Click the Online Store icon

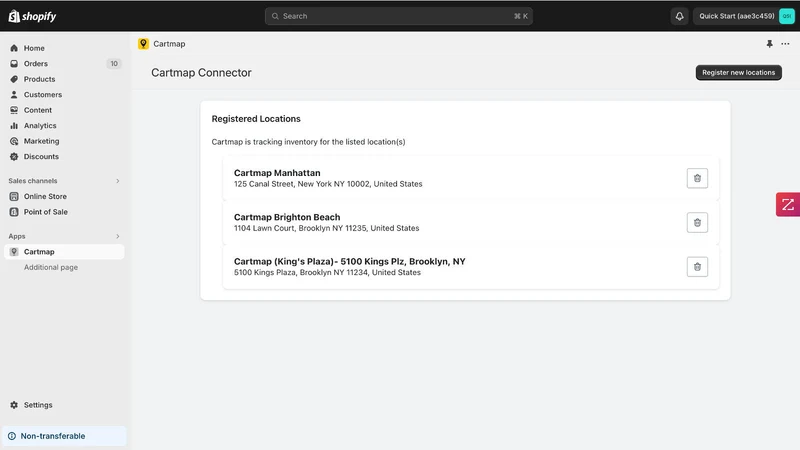click(14, 196)
